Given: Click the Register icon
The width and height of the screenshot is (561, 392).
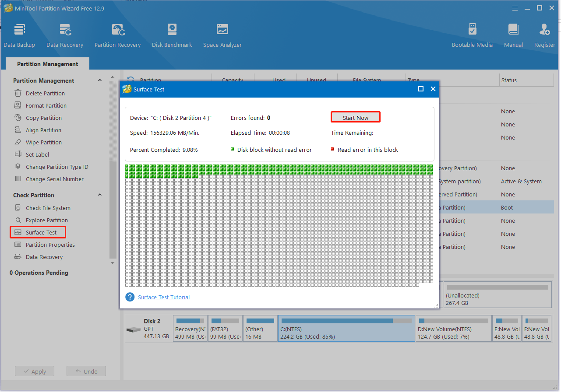Looking at the screenshot, I should pyautogui.click(x=545, y=35).
